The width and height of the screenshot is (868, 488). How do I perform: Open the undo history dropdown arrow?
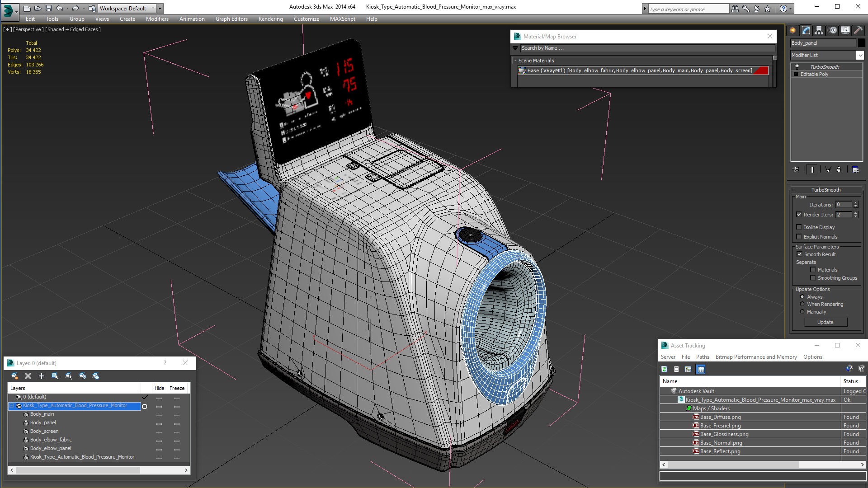(67, 8)
